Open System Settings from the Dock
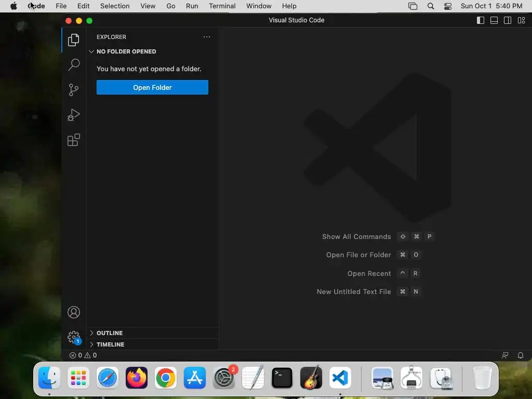 (x=224, y=378)
